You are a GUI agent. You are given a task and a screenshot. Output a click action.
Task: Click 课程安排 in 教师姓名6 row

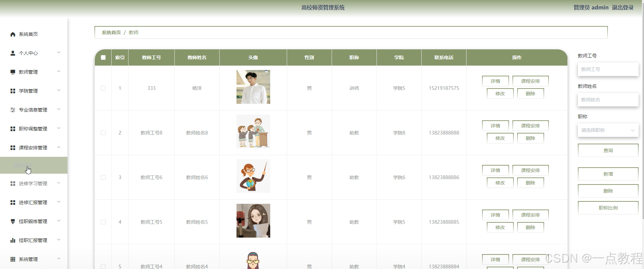pyautogui.click(x=530, y=170)
